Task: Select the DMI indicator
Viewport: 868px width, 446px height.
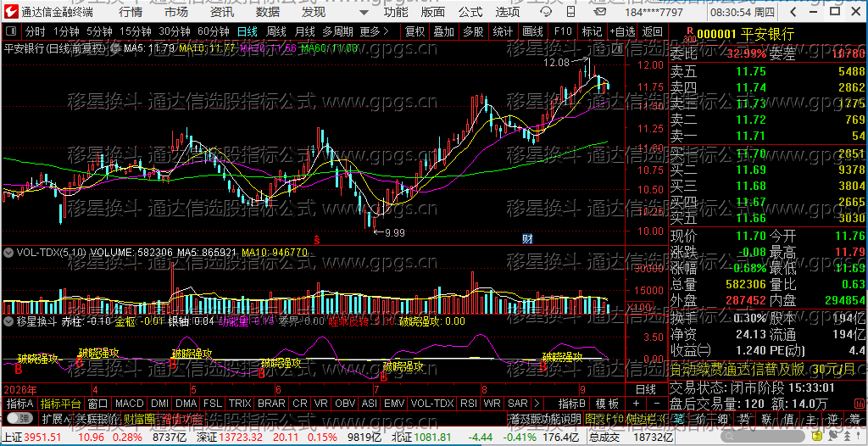Action: [x=160, y=404]
